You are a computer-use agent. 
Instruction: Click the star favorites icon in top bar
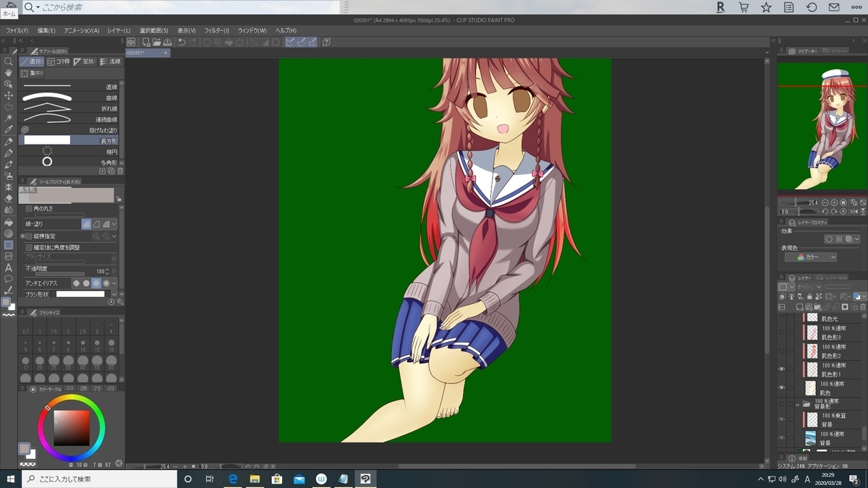click(x=766, y=7)
